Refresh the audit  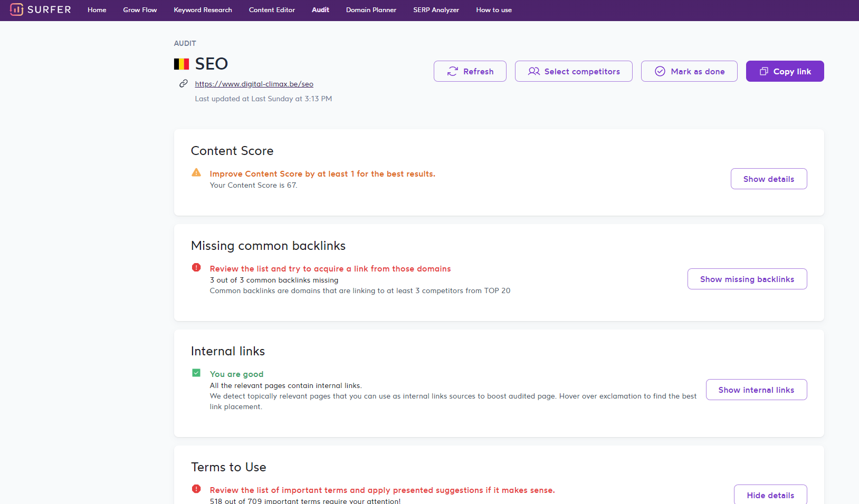pos(470,71)
